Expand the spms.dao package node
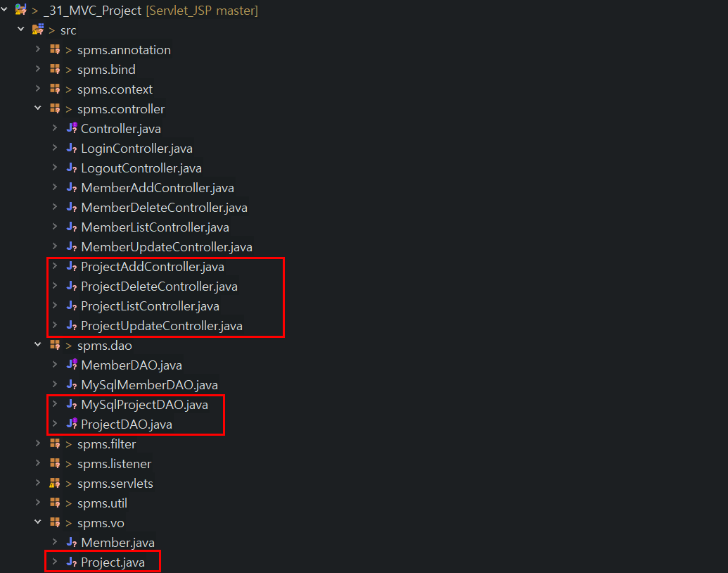 pos(37,345)
